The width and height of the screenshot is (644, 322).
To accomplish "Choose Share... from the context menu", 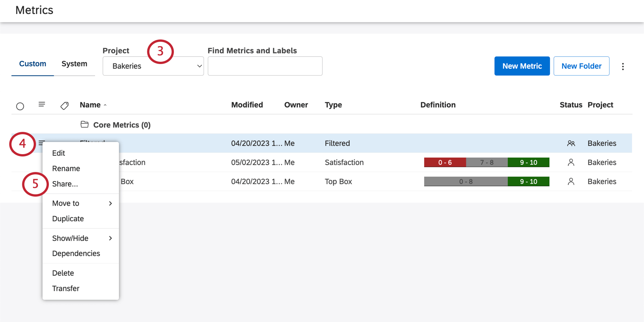I will [65, 184].
